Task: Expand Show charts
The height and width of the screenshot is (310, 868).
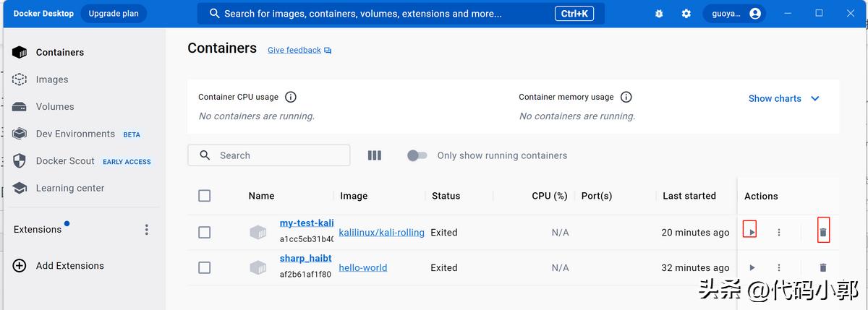Action: [784, 98]
